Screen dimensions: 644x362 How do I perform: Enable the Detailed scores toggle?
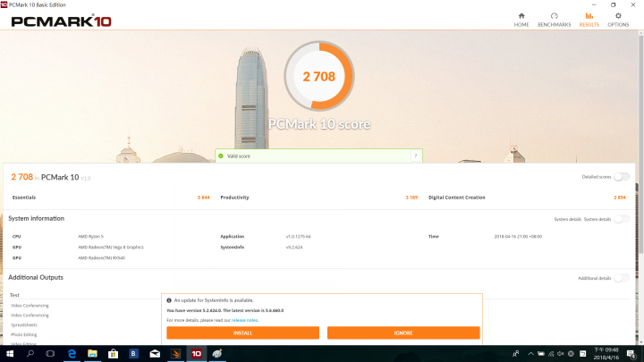click(x=622, y=177)
